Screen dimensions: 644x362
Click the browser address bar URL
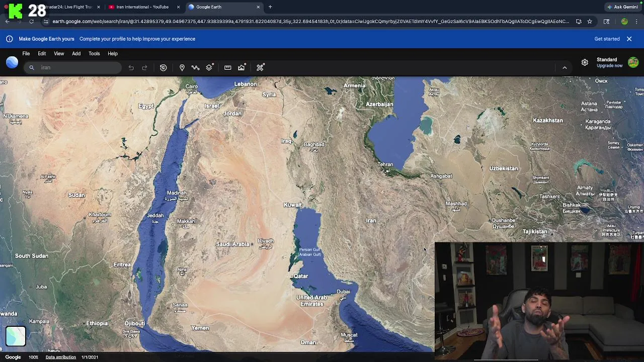[x=310, y=22]
